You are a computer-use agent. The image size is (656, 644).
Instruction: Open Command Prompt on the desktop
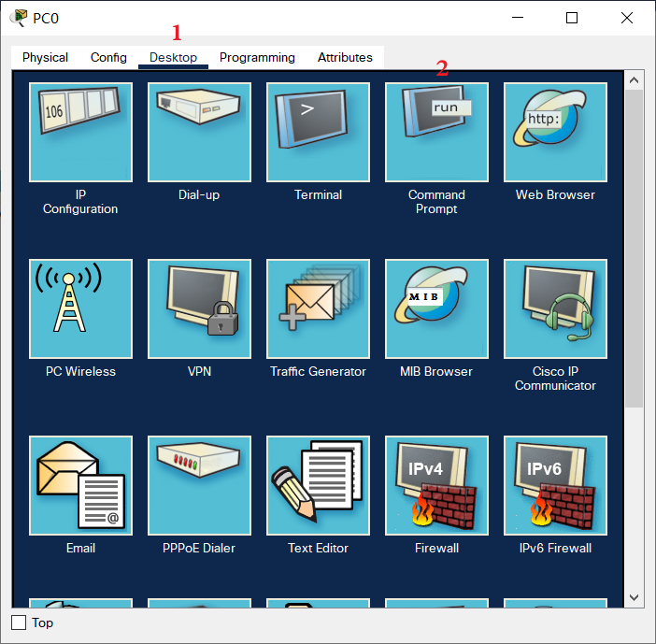click(436, 132)
